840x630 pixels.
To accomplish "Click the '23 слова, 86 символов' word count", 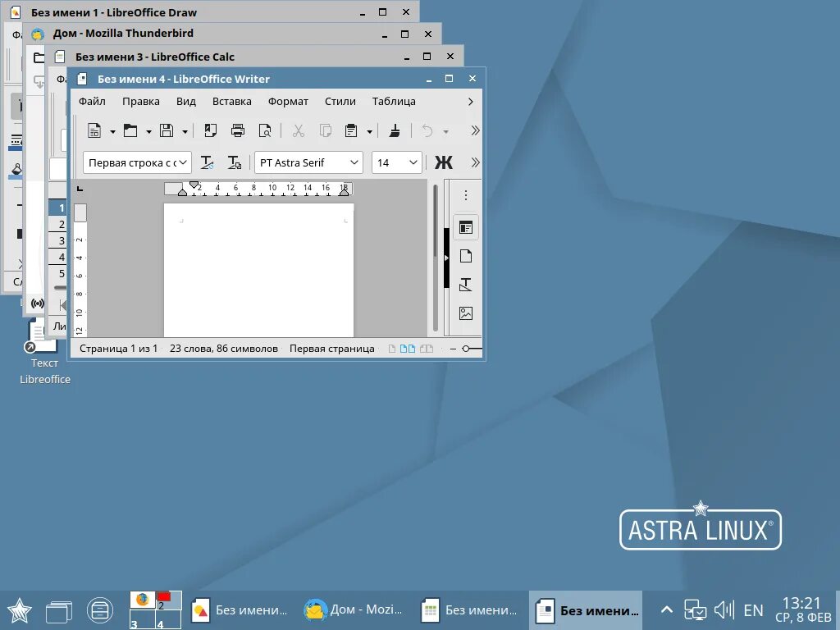I will [224, 349].
